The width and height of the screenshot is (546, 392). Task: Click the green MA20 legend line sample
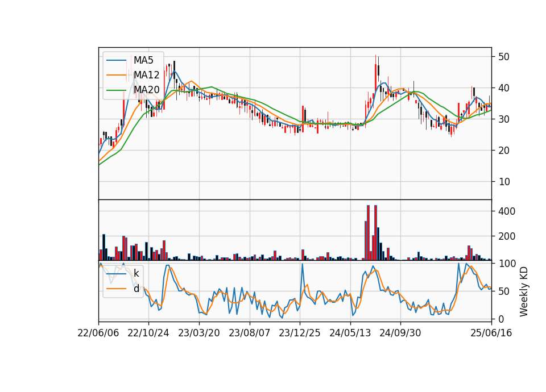click(116, 90)
